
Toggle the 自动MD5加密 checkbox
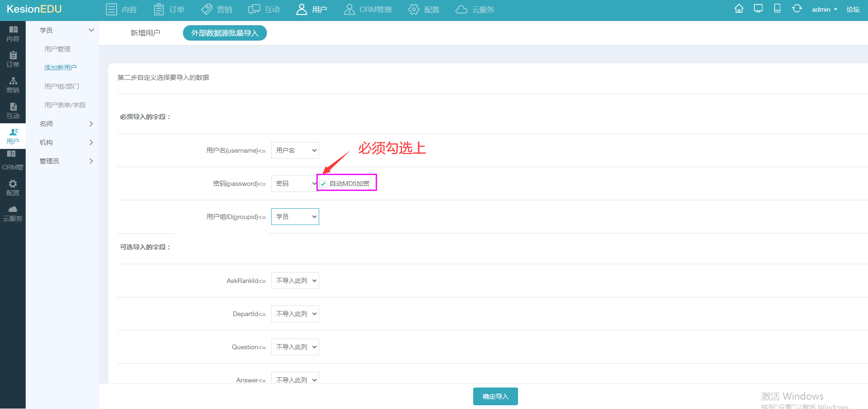(323, 184)
